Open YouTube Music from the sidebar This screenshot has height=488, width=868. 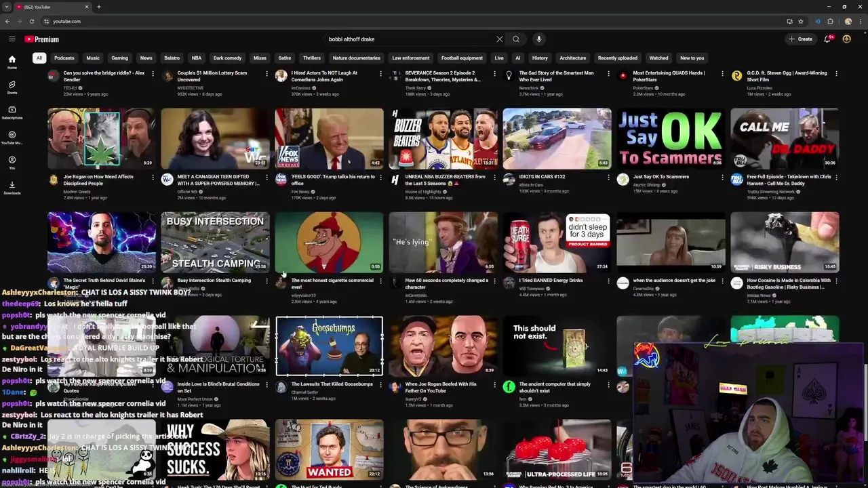[12, 138]
